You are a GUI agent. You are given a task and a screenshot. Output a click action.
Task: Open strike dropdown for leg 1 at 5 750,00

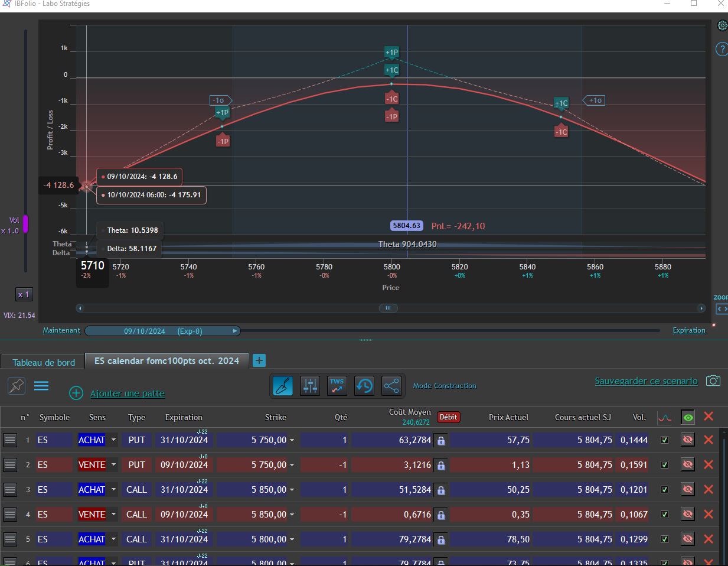point(292,440)
